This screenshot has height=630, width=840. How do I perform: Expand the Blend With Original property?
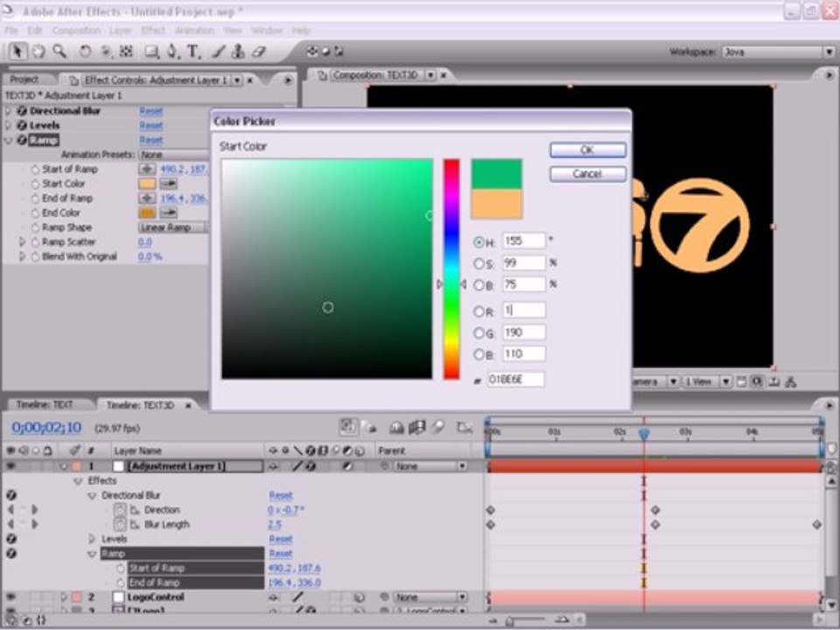(x=22, y=256)
